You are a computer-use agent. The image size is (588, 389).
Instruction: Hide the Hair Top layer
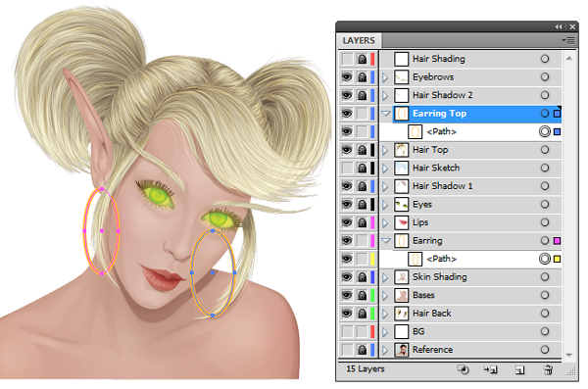pyautogui.click(x=347, y=150)
